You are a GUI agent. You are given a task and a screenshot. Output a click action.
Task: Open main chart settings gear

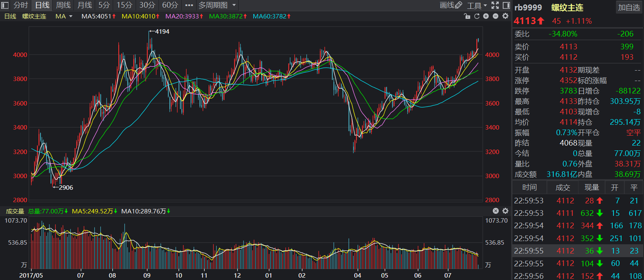[x=505, y=16]
